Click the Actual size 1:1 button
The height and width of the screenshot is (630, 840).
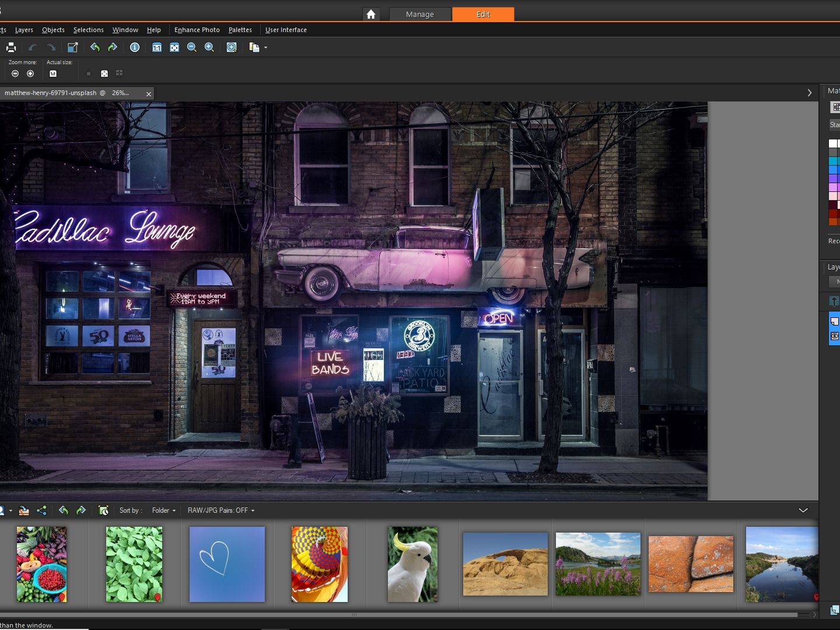click(53, 73)
